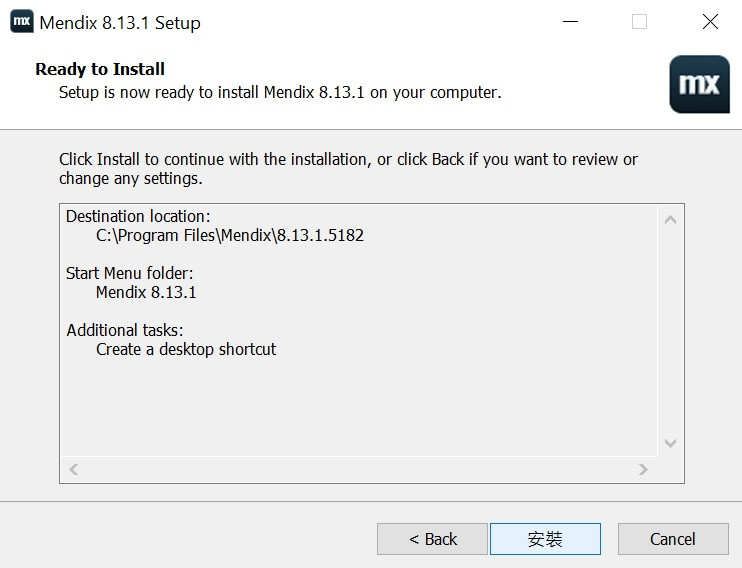
Task: Minimize the Mendix Setup window
Action: coord(570,22)
